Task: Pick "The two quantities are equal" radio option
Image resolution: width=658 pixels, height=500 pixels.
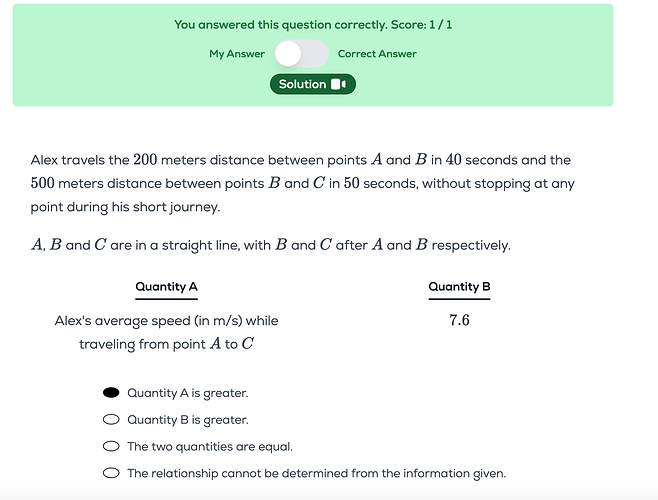Action: click(111, 447)
